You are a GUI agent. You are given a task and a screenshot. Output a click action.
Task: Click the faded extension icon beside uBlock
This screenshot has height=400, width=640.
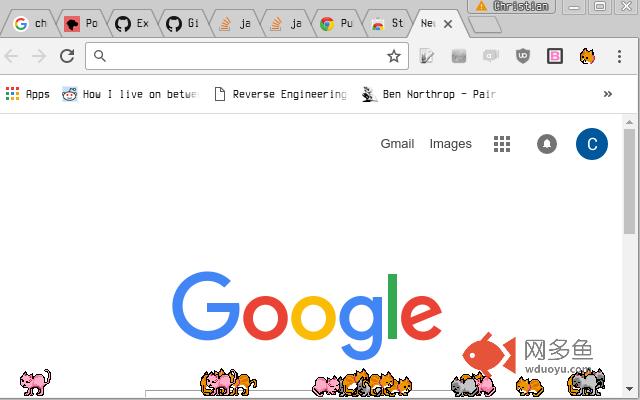(491, 56)
